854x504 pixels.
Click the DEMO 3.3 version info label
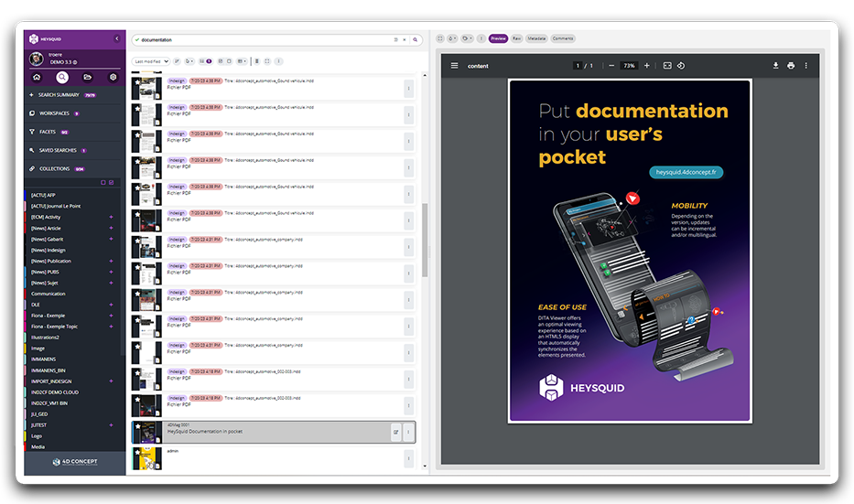click(63, 62)
